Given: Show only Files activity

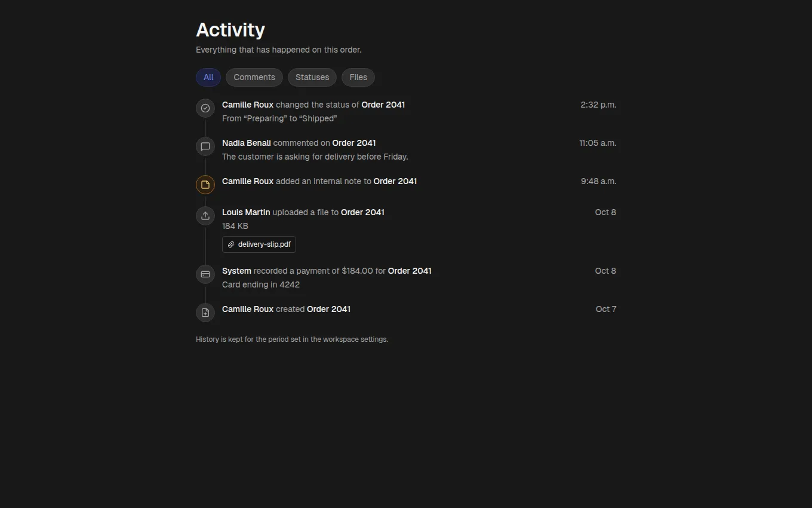Looking at the screenshot, I should click(358, 77).
